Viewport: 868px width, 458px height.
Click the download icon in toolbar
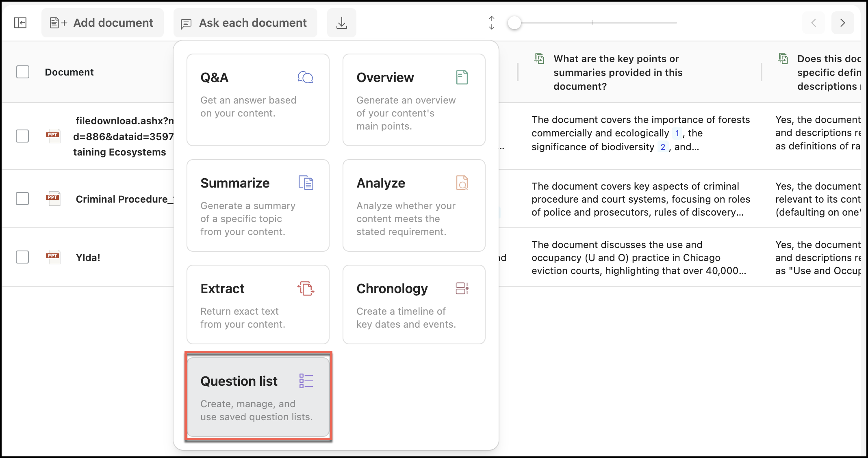[342, 23]
